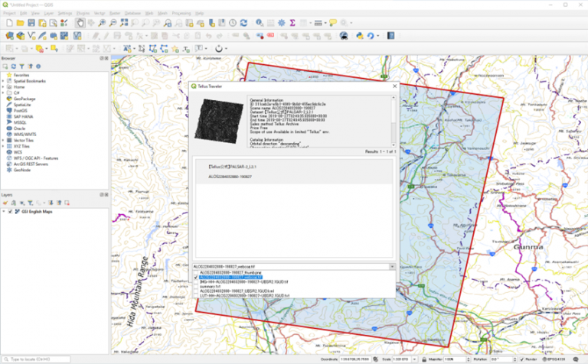Expand the XYZ Tiles node
The image size is (588, 364).
(3, 146)
